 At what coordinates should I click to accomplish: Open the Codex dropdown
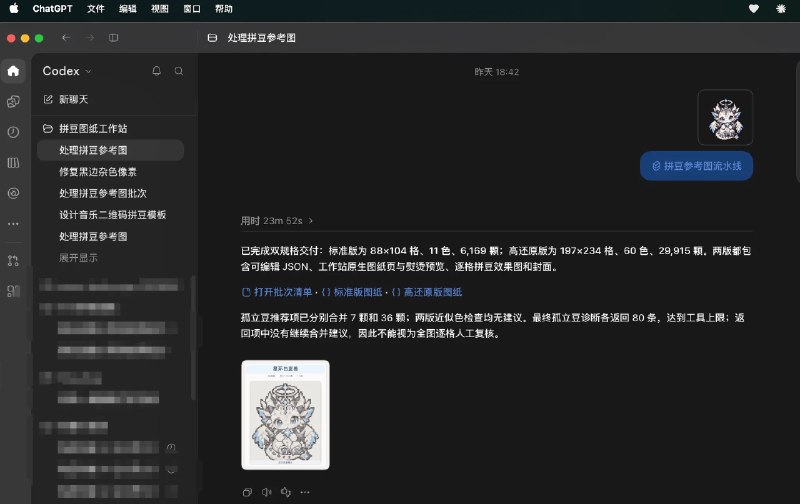67,71
